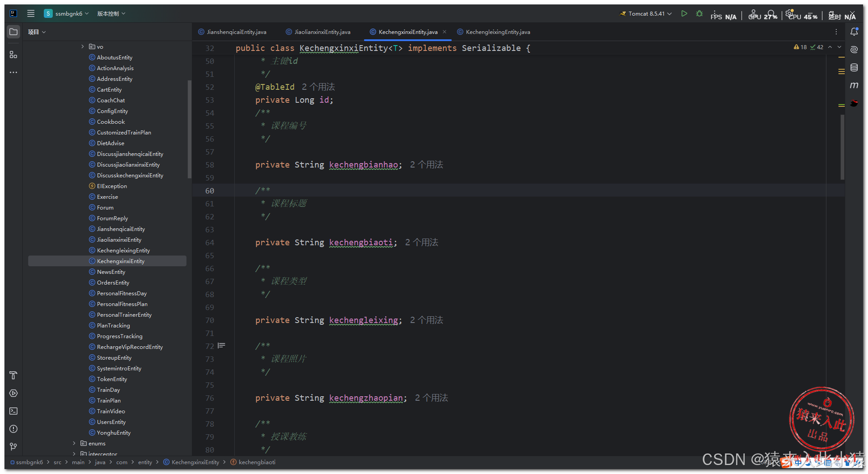
Task: Open the Problems tool window
Action: (x=13, y=429)
